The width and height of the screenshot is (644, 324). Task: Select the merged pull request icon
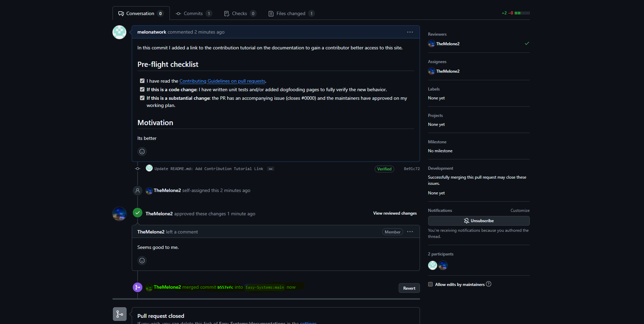click(x=137, y=287)
